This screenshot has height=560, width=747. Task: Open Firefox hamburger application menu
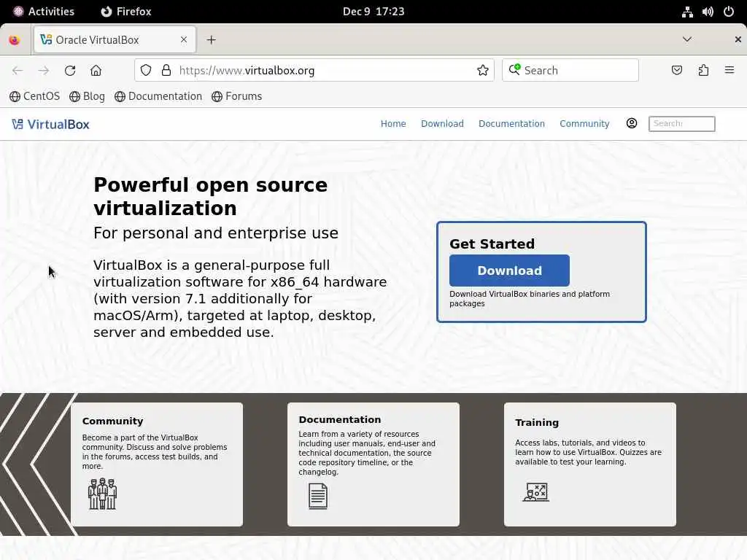729,70
